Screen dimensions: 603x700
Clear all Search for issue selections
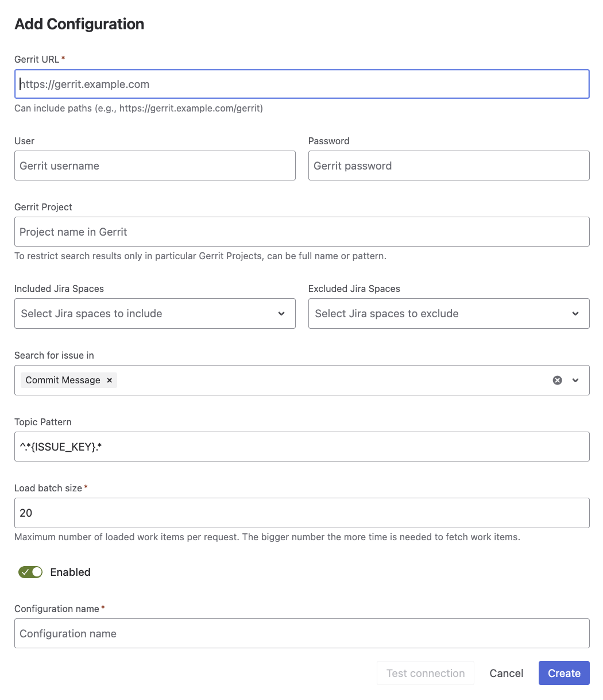click(x=557, y=380)
